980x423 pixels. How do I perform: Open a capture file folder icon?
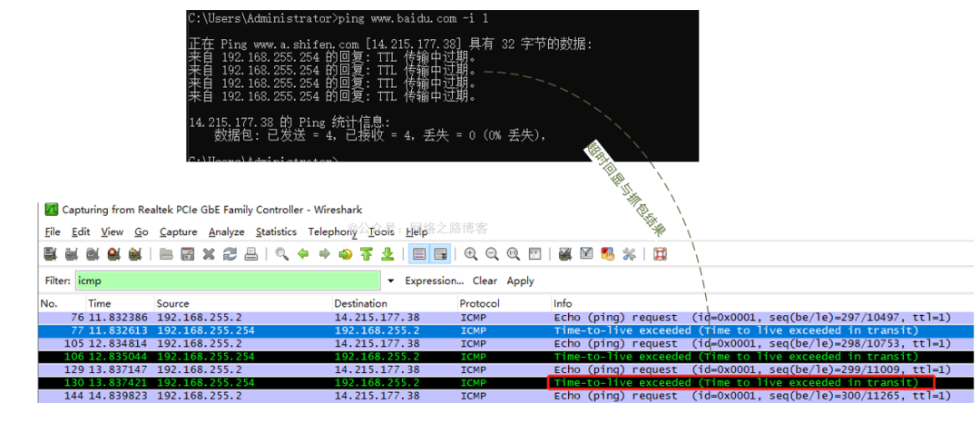click(x=166, y=253)
